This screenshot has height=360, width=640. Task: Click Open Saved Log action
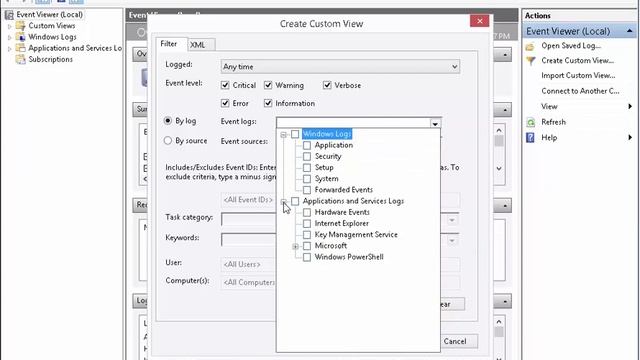[x=571, y=46]
